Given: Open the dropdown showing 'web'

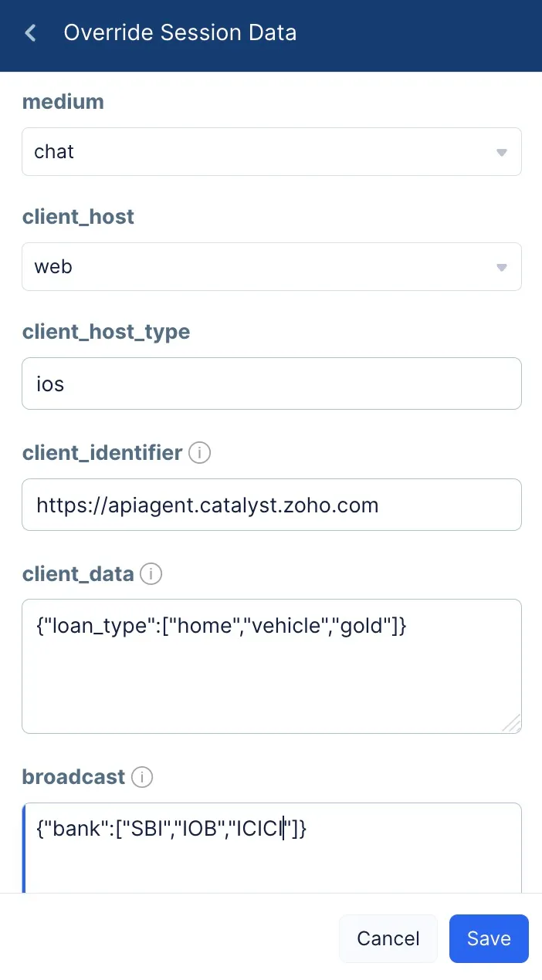Looking at the screenshot, I should [263, 267].
